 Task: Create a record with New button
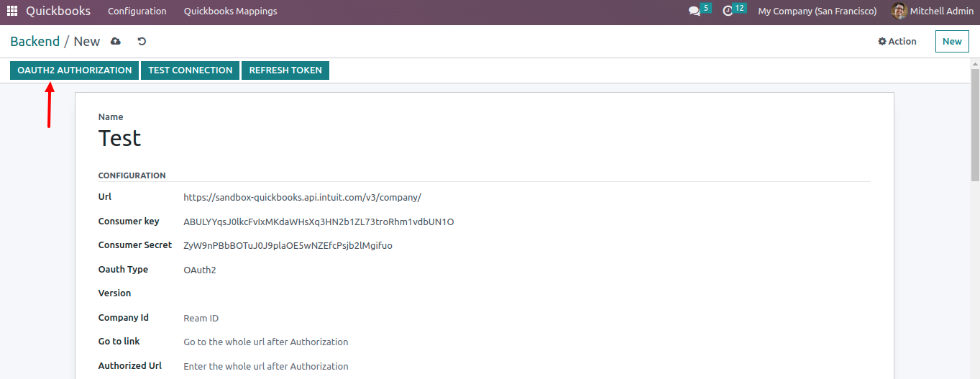pyautogui.click(x=952, y=42)
